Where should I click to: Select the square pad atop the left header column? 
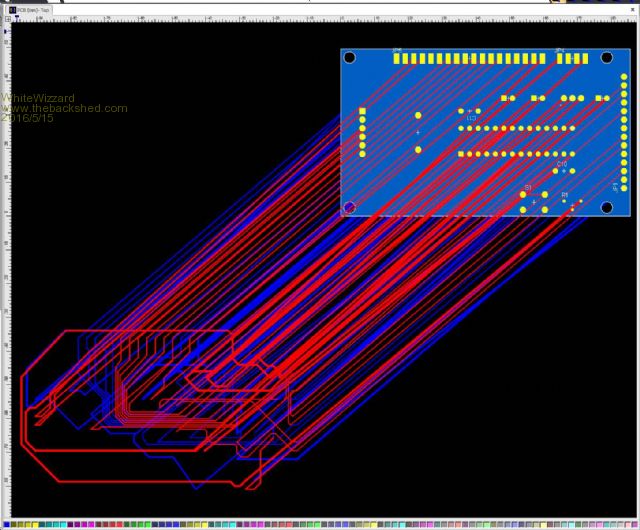362,110
